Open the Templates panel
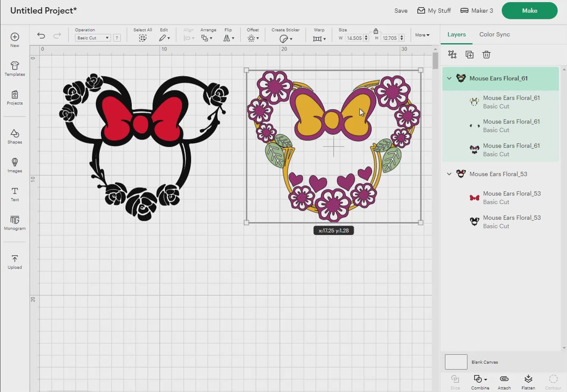Image resolution: width=567 pixels, height=392 pixels. [15, 69]
